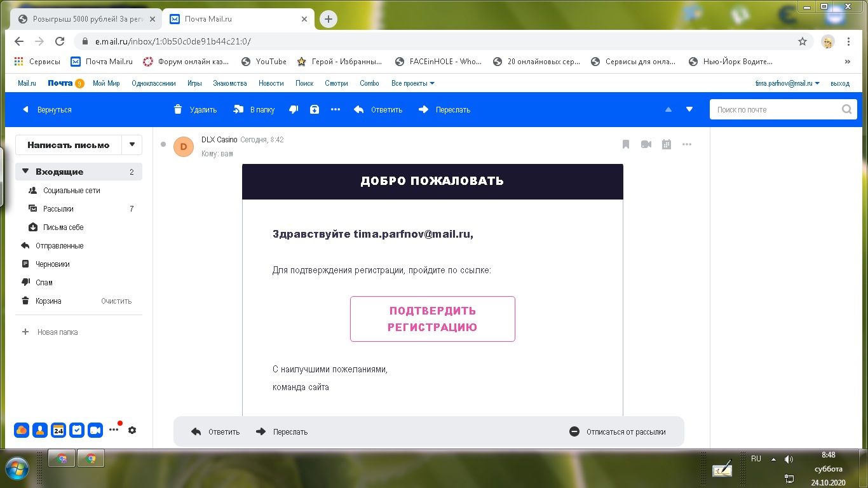This screenshot has height=488, width=868.
Task: Go to the previous email with up arrow
Action: pyautogui.click(x=668, y=109)
